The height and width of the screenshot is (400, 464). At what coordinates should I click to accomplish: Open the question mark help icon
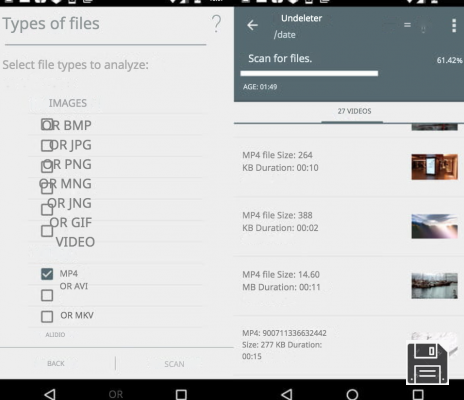tap(216, 24)
